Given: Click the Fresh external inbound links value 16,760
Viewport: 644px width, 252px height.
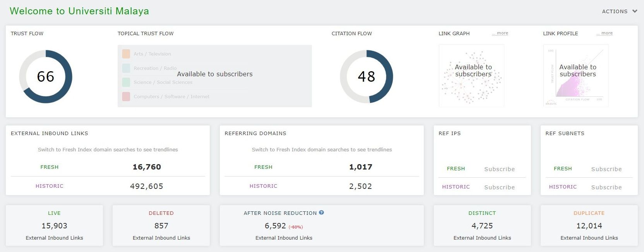Looking at the screenshot, I should click(x=147, y=167).
